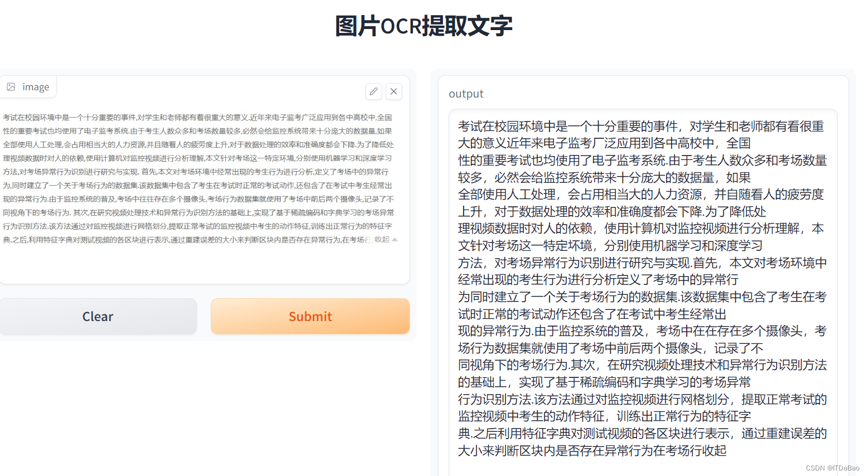Click the edit pencil icon on image panel

click(x=374, y=91)
